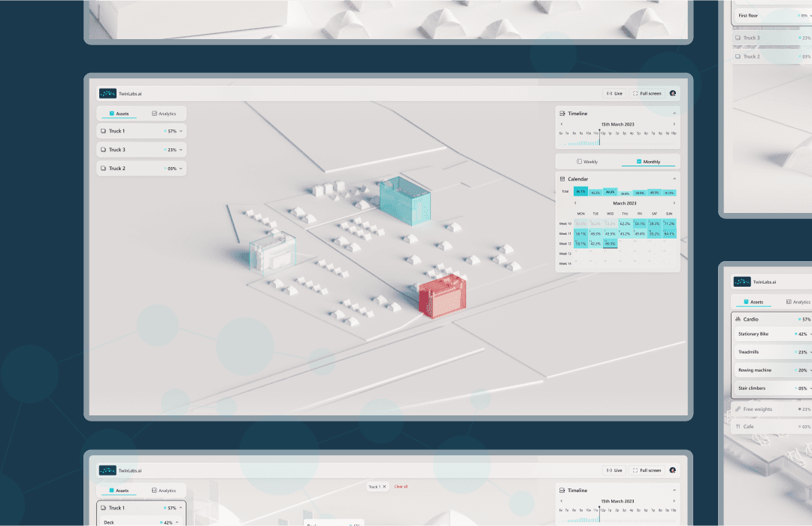Expand the Truck 1 57% row in the site map window
This screenshot has height=526, width=812.
click(x=180, y=131)
